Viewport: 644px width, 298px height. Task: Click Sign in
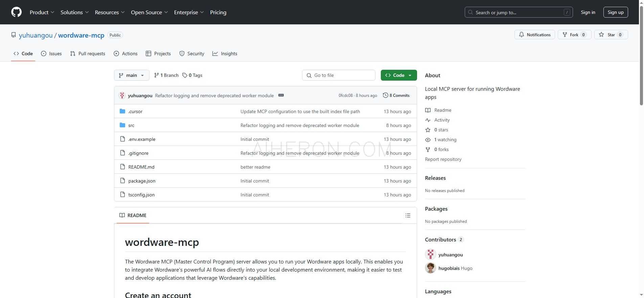(x=588, y=12)
